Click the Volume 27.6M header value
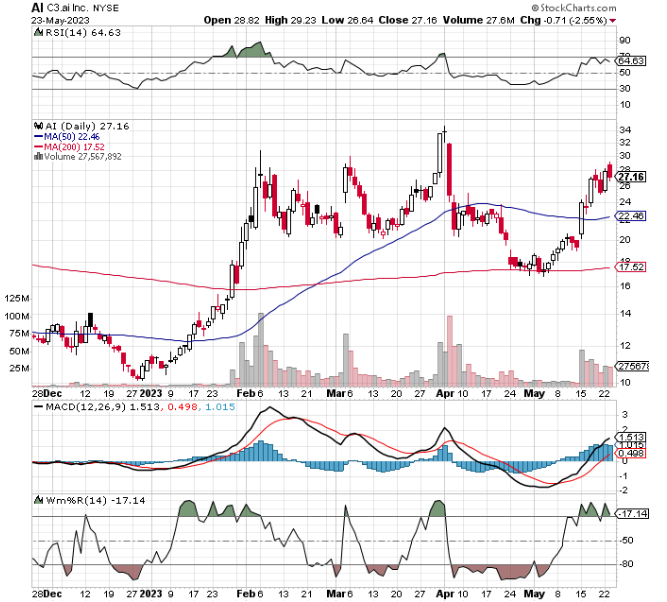Screen dimensions: 667x602 (x=479, y=20)
